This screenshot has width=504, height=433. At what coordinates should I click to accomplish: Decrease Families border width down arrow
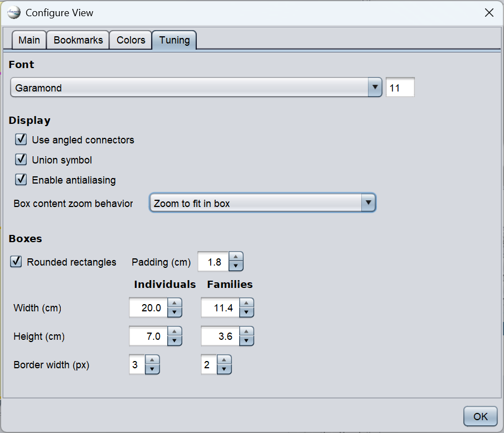click(224, 369)
